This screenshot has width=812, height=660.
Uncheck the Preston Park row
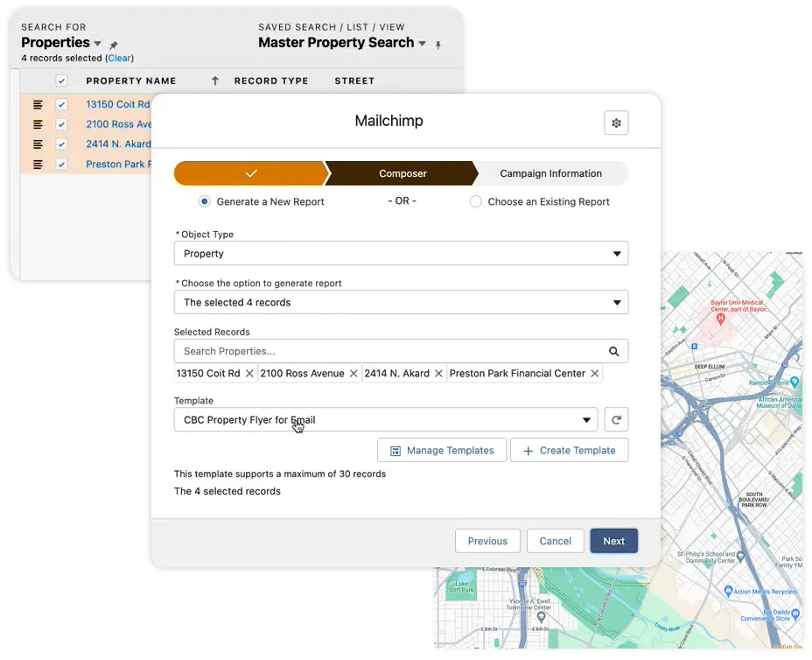pyautogui.click(x=61, y=165)
